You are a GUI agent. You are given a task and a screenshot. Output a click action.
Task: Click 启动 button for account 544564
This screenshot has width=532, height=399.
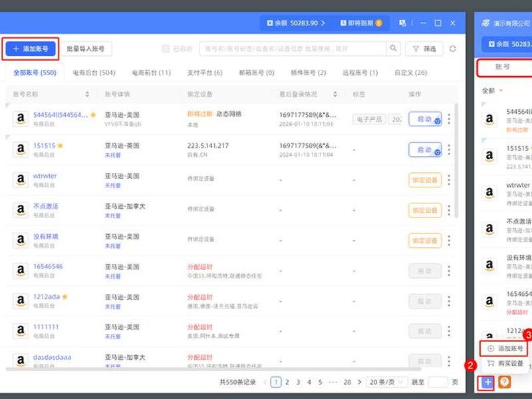[x=425, y=119]
